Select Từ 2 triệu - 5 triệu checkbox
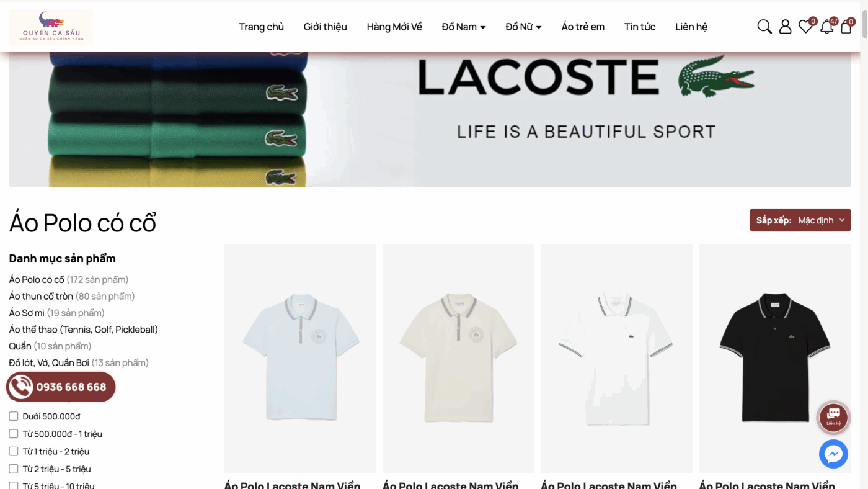This screenshot has height=489, width=868. [14, 469]
